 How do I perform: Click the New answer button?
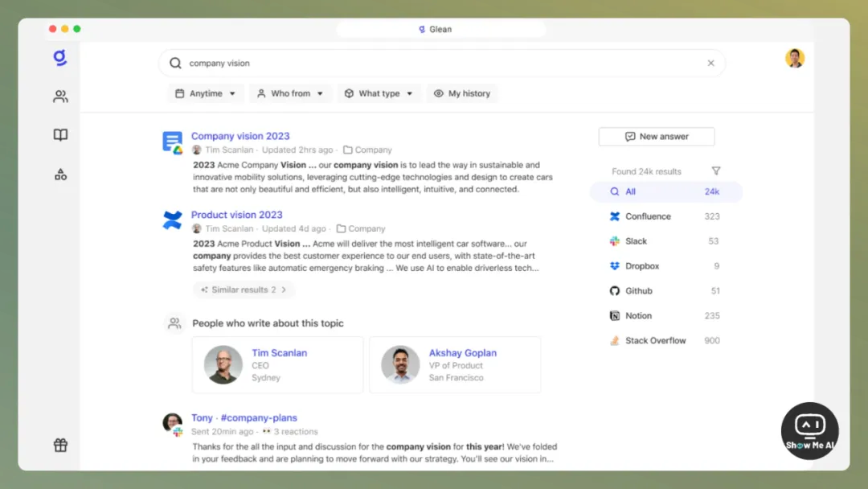[x=657, y=137]
